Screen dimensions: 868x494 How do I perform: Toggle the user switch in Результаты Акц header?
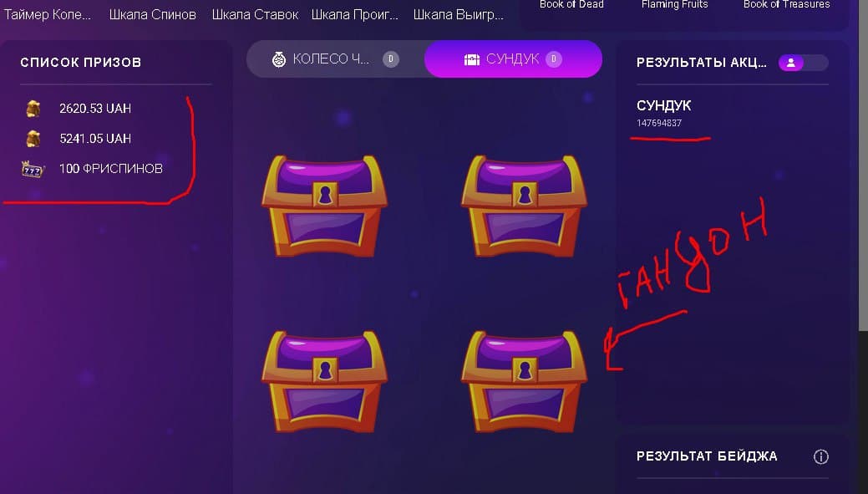(x=803, y=63)
